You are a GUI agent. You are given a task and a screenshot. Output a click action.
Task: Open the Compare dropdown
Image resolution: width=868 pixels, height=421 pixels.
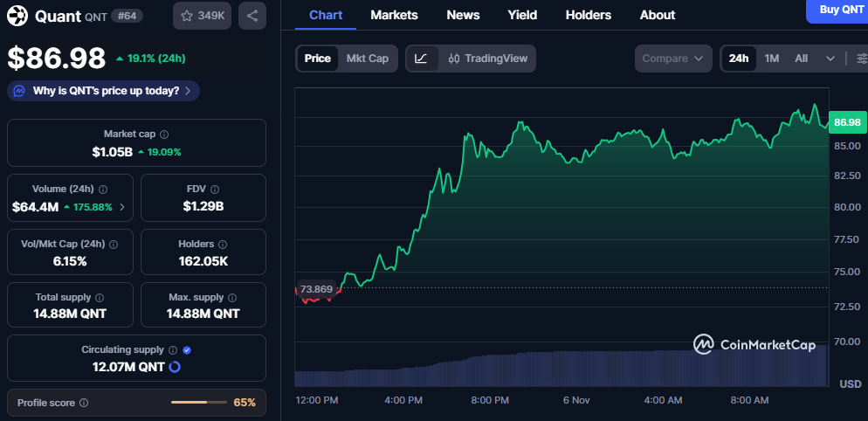(672, 59)
